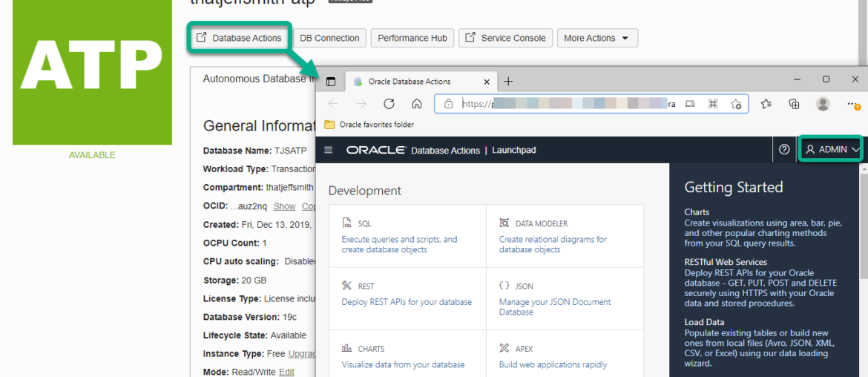Expand the ADMIN user dropdown

832,149
